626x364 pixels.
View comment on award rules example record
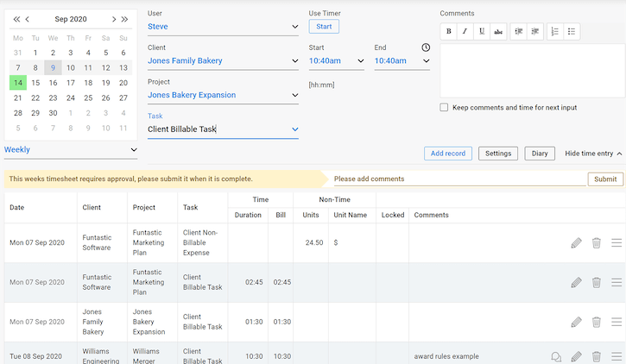(x=556, y=356)
